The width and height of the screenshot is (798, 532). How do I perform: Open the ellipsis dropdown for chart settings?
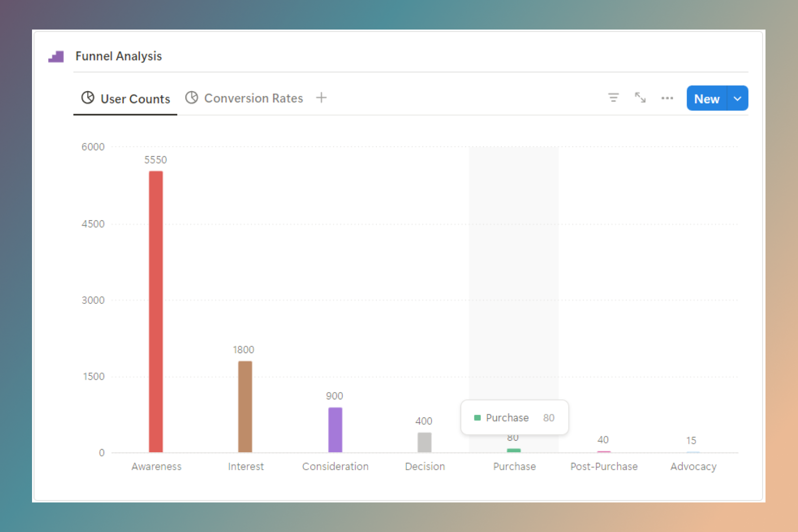coord(667,98)
